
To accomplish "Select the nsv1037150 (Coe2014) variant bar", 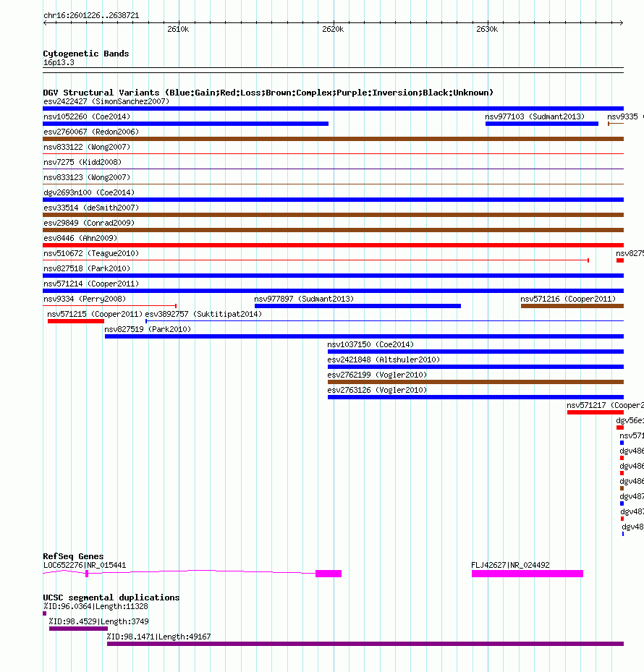I will (475, 352).
